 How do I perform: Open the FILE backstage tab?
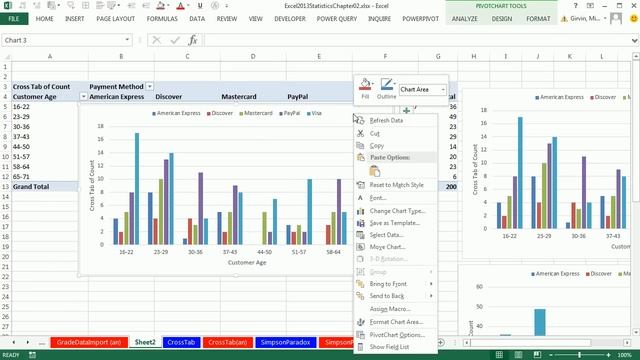(x=14, y=19)
